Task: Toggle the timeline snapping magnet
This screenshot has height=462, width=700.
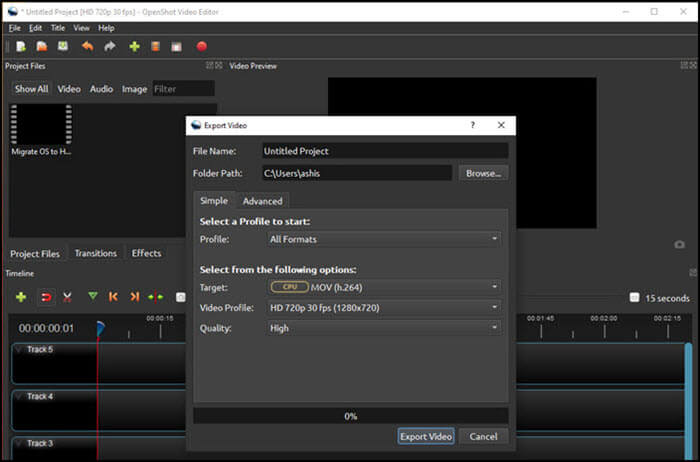Action: coord(44,297)
